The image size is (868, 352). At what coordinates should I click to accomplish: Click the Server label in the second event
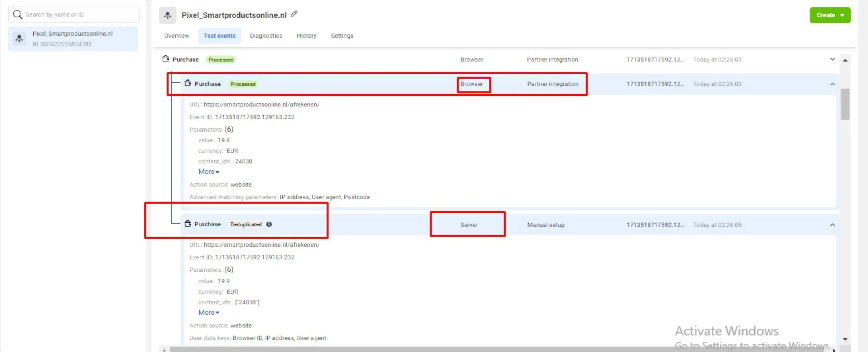[x=469, y=225]
